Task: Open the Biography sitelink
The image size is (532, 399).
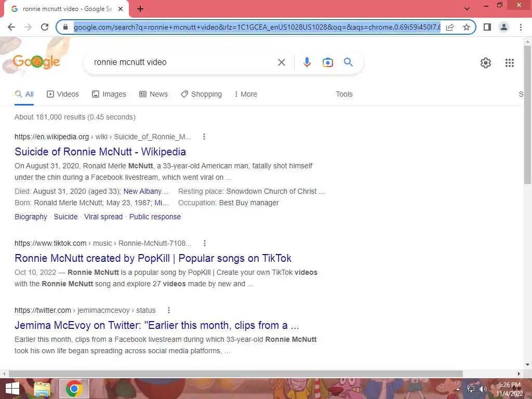Action: click(31, 217)
